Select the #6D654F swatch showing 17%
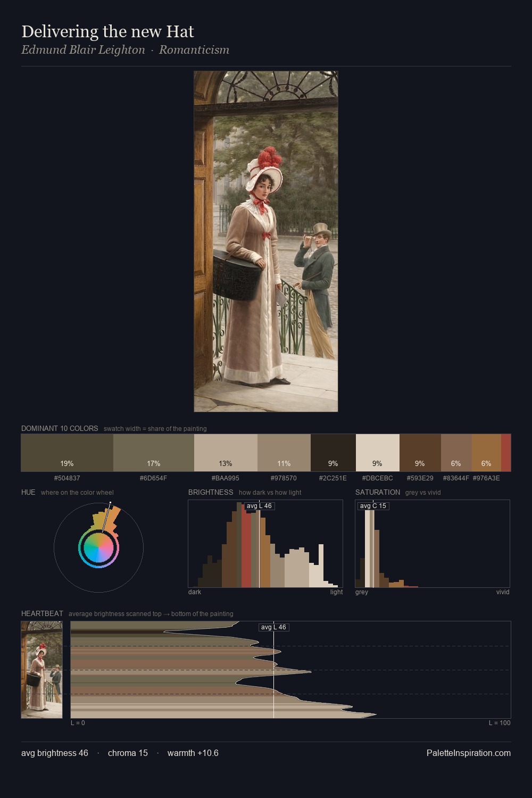 coord(154,453)
